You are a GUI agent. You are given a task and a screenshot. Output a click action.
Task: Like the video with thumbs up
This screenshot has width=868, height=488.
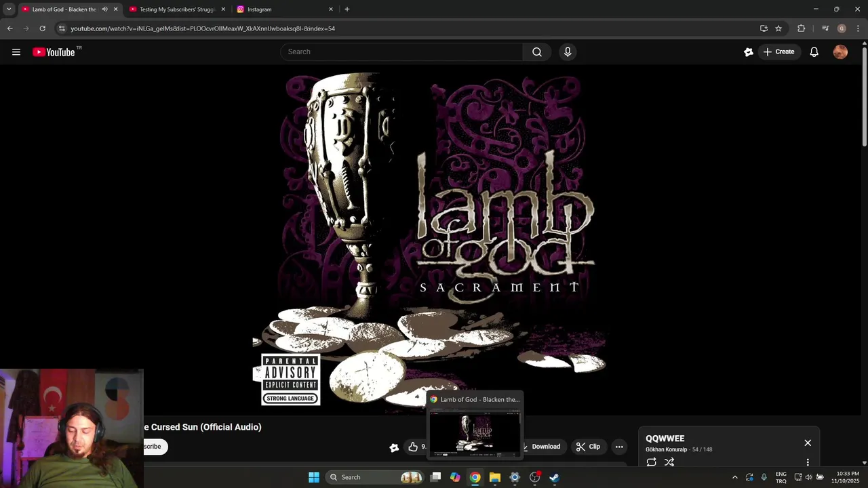413,447
